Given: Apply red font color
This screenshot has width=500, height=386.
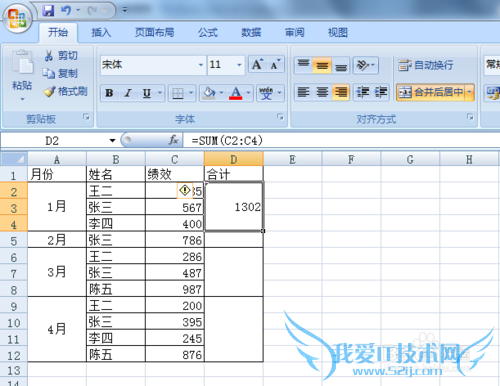Looking at the screenshot, I should click(236, 93).
